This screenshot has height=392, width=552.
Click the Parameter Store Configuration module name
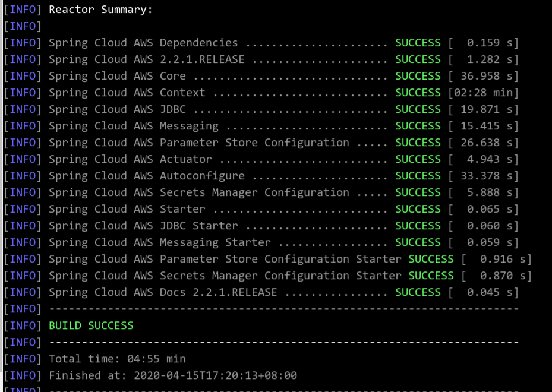point(199,143)
